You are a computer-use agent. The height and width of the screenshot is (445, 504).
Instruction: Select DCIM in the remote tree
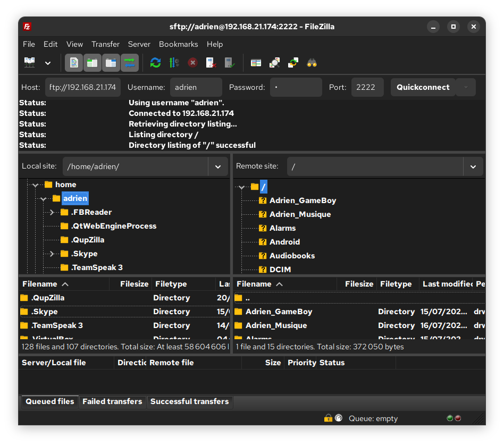pos(280,270)
